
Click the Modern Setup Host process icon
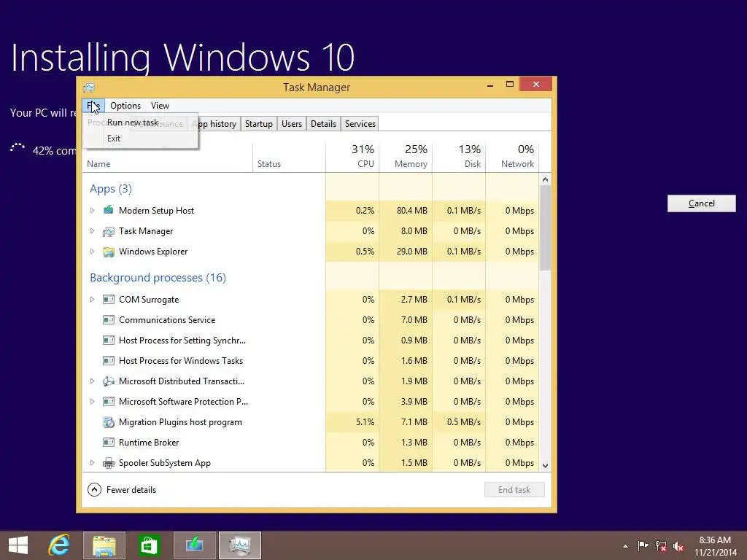click(x=109, y=210)
